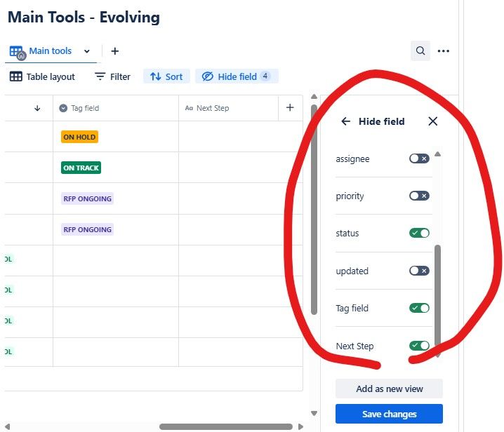The width and height of the screenshot is (504, 432).
Task: Add a new column with plus icon
Action: 290,107
